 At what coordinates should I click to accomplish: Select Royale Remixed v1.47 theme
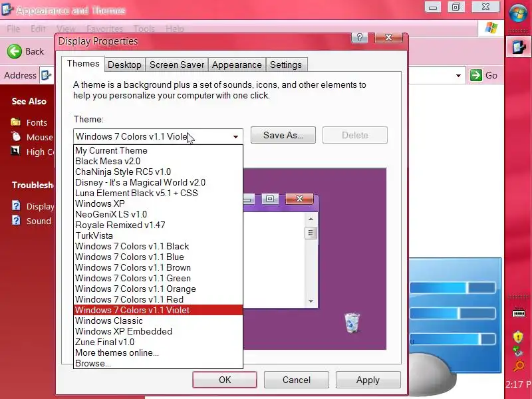point(158,225)
